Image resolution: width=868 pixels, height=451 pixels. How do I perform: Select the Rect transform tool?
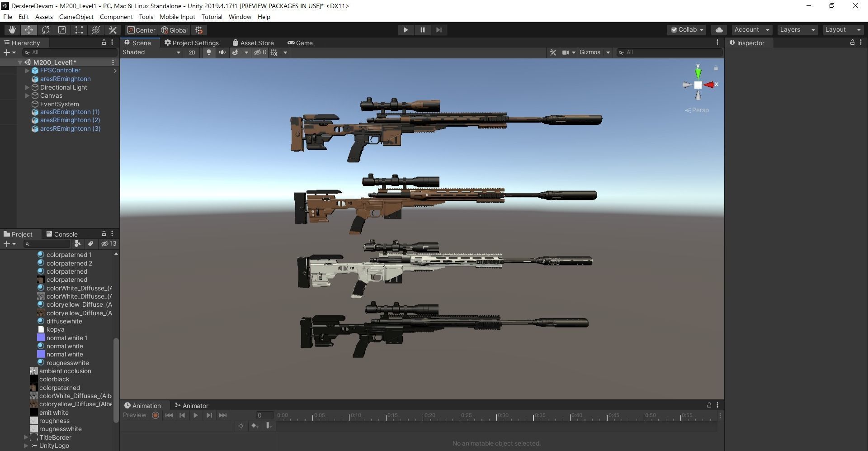tap(79, 30)
